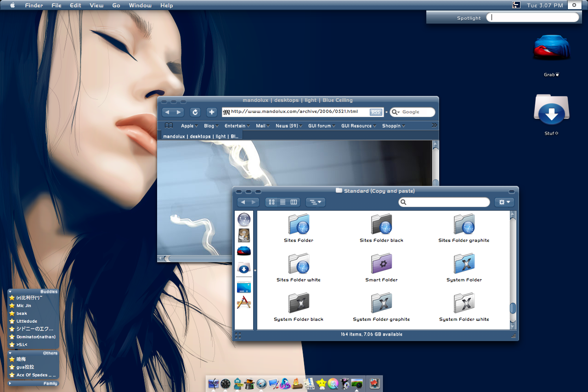The image size is (588, 392).
Task: Open Finder gear action menu
Action: coord(504,202)
